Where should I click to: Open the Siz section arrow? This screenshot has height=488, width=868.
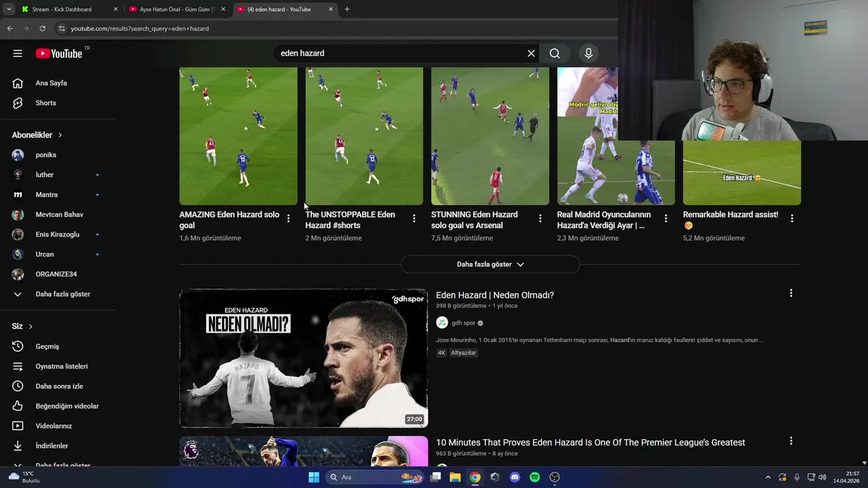point(31,326)
